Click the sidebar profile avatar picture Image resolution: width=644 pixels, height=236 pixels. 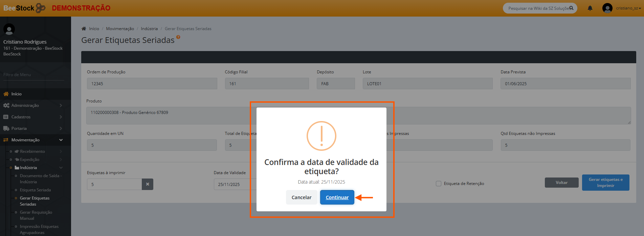(x=9, y=29)
